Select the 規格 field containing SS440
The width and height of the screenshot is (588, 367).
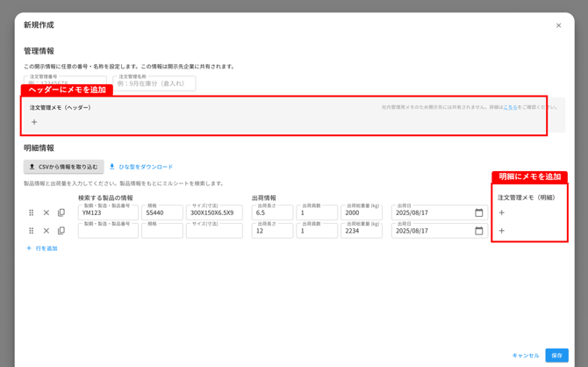(162, 212)
